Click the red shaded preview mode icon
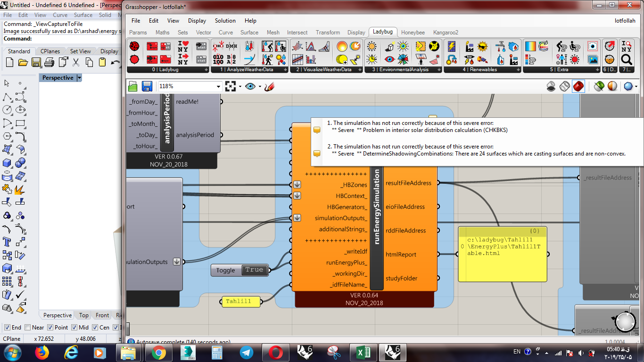 578,86
